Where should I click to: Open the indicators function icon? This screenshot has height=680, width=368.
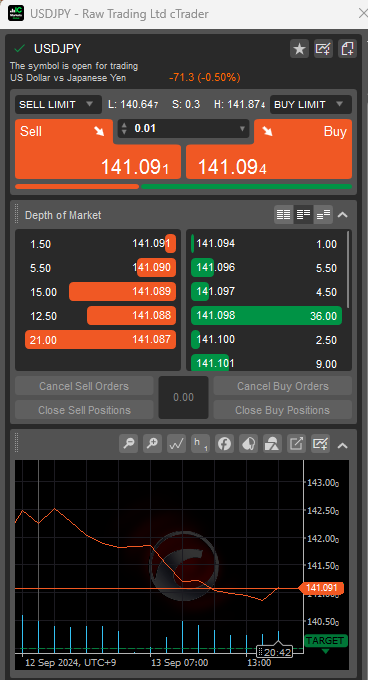pyautogui.click(x=224, y=444)
